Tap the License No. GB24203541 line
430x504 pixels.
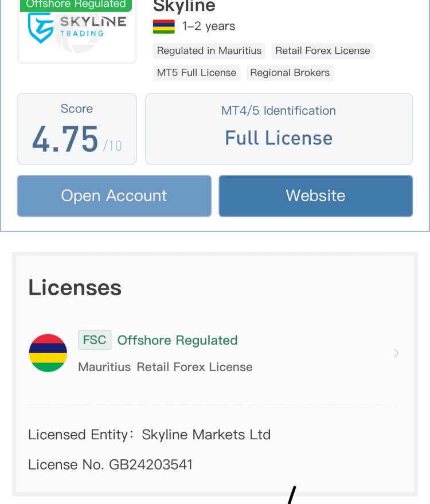point(110,464)
